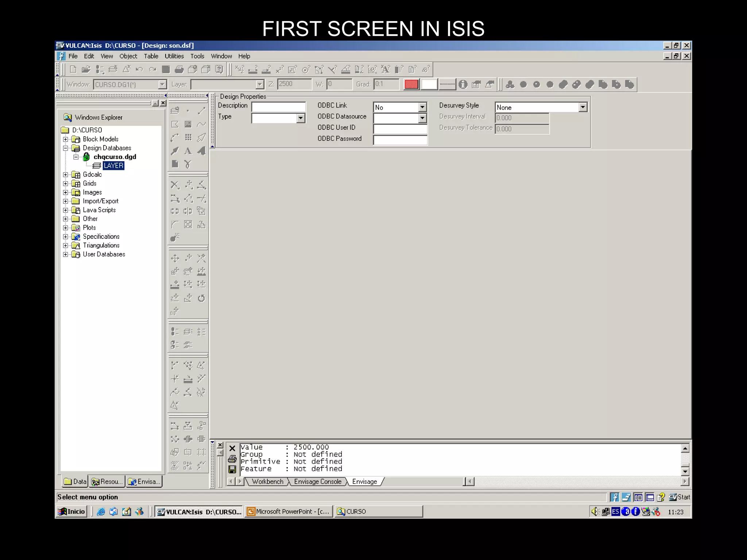Click the text 'A' tool icon
The image size is (747, 560).
188,151
